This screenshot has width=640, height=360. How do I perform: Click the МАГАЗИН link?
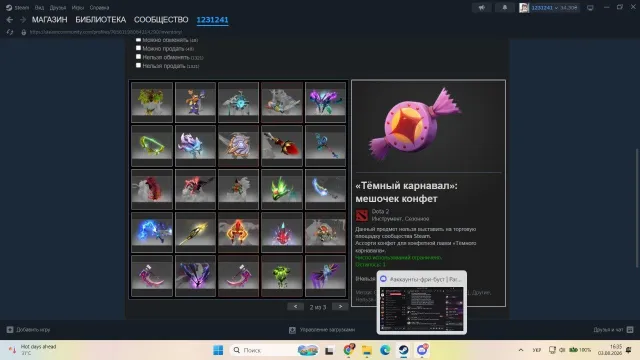49,20
